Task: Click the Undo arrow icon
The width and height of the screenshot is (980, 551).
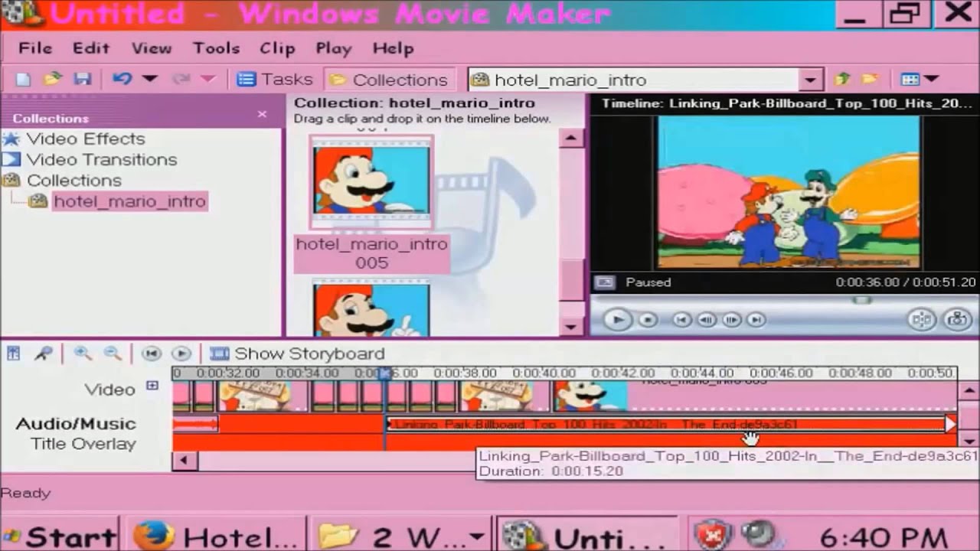Action: click(122, 79)
